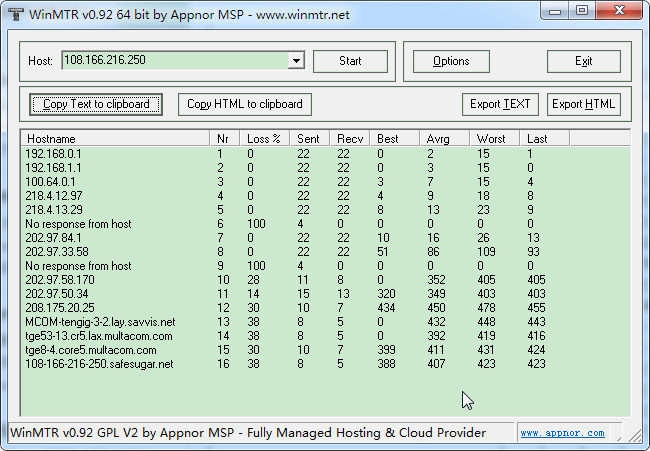Screen dimensions: 650x451
Task: Click the Loss % column header
Action: [x=265, y=138]
